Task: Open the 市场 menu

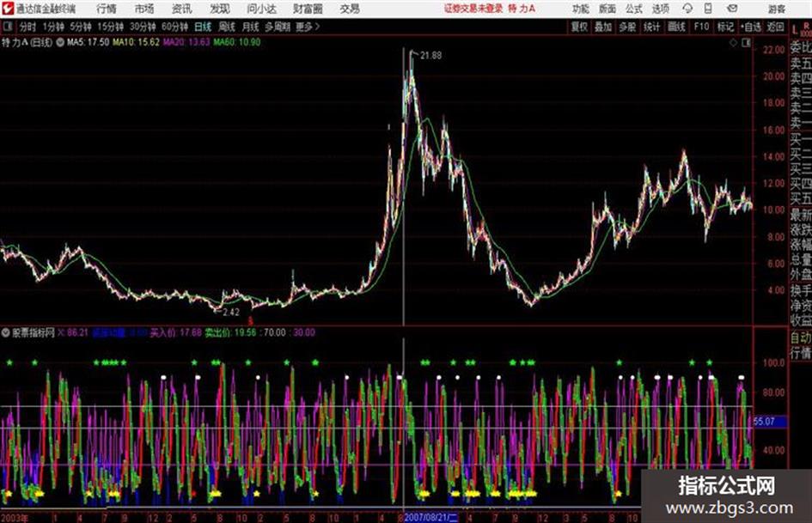Action: pyautogui.click(x=144, y=9)
